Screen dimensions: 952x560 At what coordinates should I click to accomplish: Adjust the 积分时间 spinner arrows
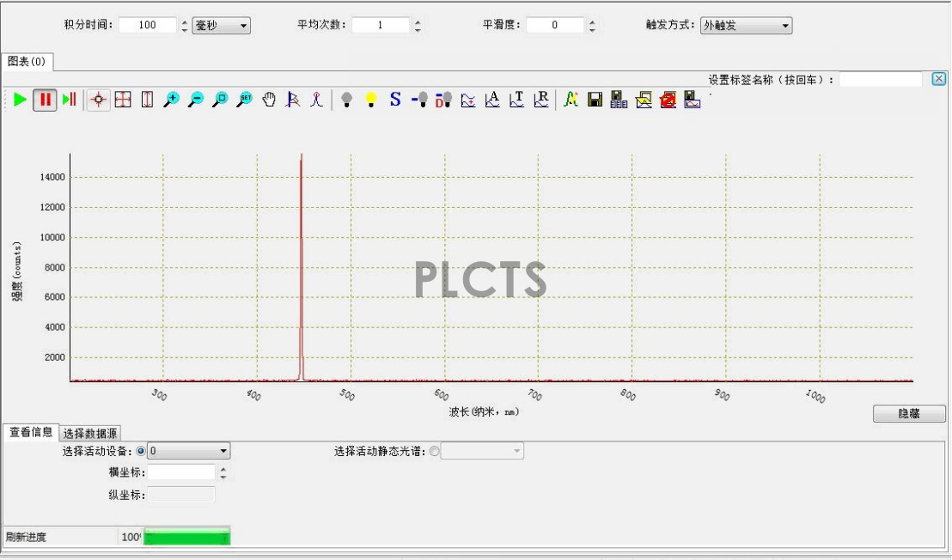pyautogui.click(x=185, y=26)
